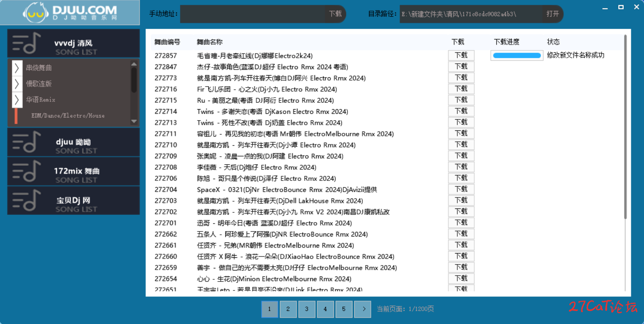
Task: Go to page 2
Action: point(288,309)
